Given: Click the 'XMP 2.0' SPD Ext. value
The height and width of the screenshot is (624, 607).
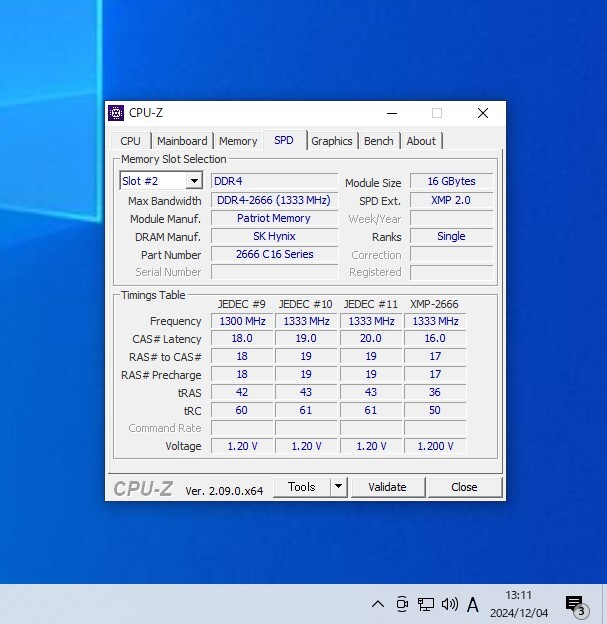Looking at the screenshot, I should [451, 200].
